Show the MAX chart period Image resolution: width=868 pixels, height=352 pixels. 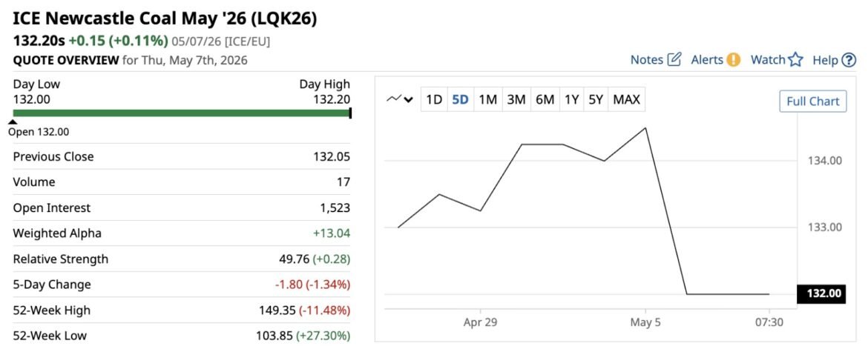point(627,100)
